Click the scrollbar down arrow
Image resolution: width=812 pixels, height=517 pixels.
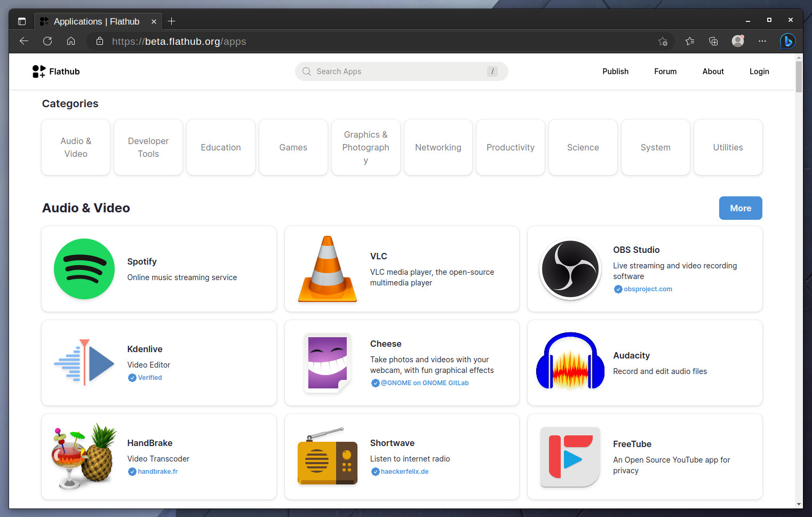[799, 504]
